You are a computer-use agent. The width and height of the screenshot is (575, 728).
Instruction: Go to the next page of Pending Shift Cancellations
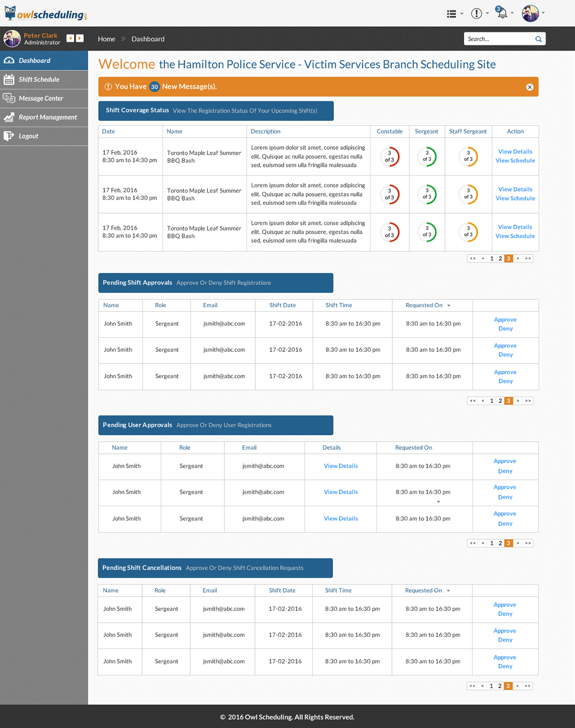(517, 686)
